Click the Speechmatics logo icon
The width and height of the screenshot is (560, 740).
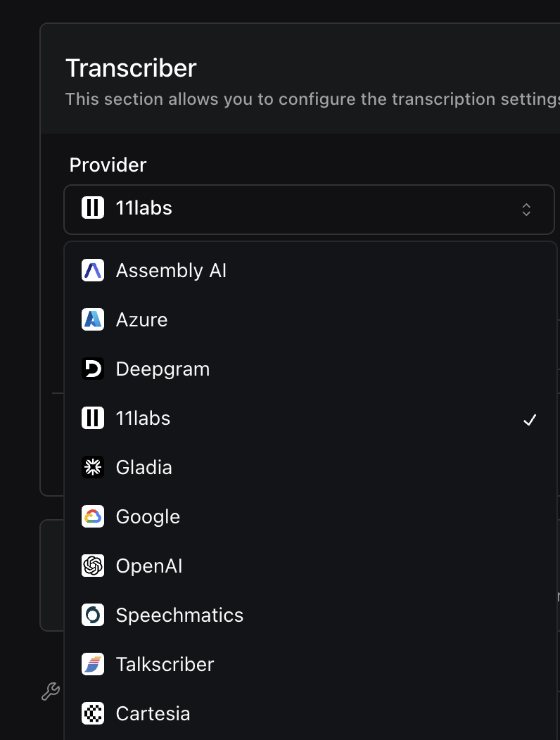(93, 615)
